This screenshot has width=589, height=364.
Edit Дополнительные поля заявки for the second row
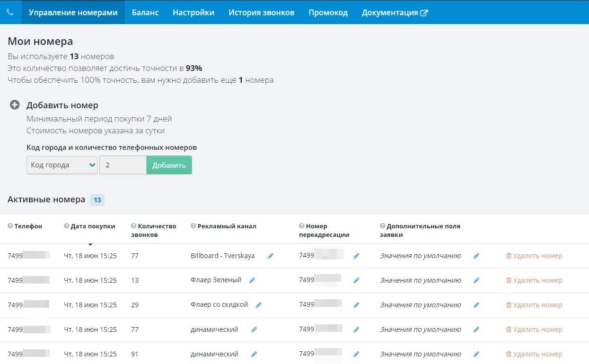click(476, 280)
